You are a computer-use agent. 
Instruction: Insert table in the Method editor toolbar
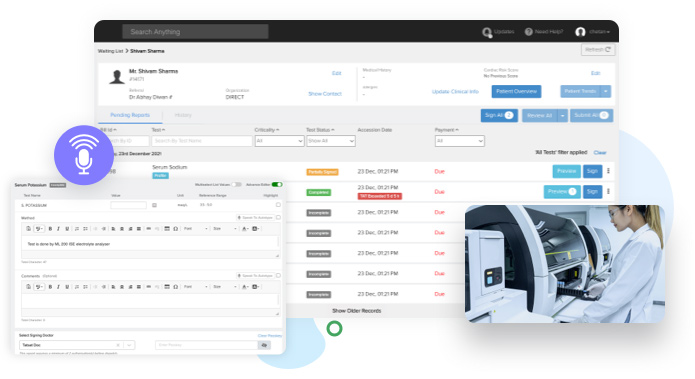point(167,229)
